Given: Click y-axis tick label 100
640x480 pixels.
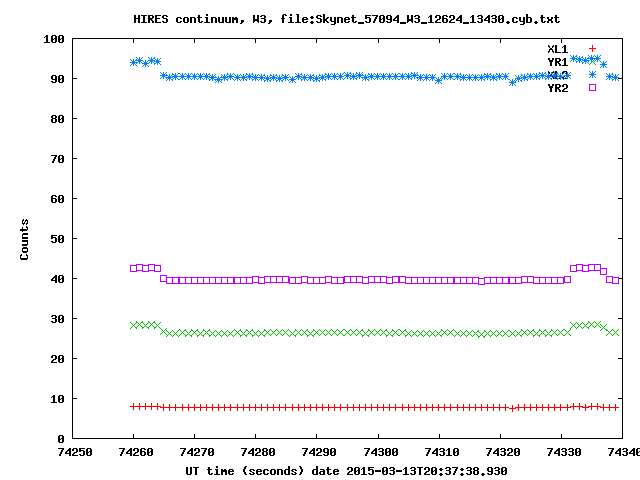Looking at the screenshot, I should tap(54, 39).
